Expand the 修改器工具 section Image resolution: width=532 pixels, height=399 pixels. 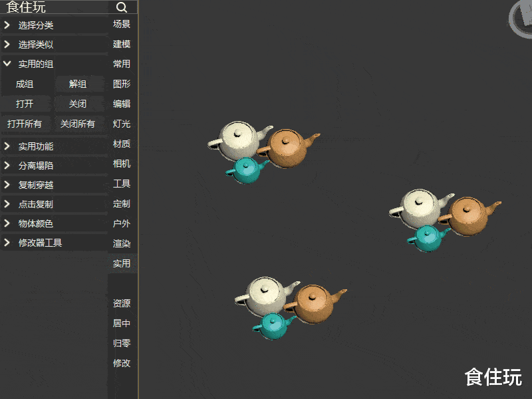40,243
